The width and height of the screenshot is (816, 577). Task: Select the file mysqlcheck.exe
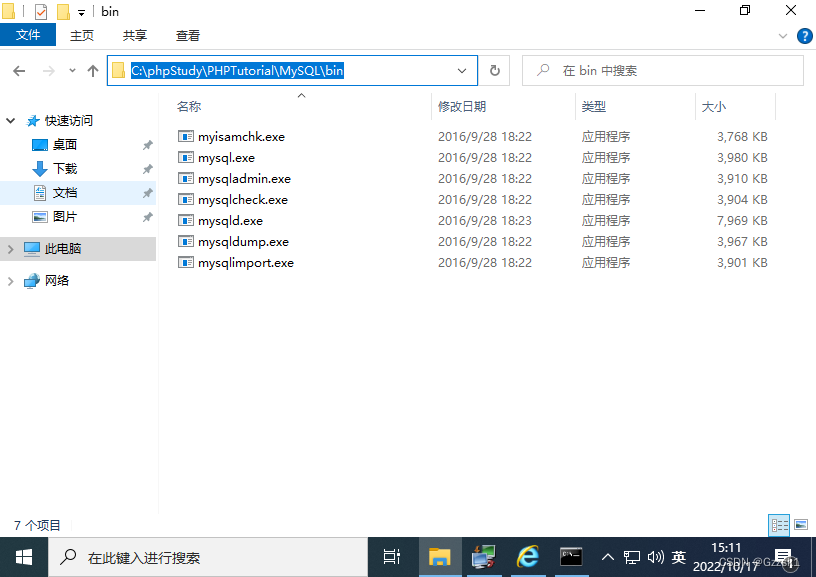click(243, 200)
